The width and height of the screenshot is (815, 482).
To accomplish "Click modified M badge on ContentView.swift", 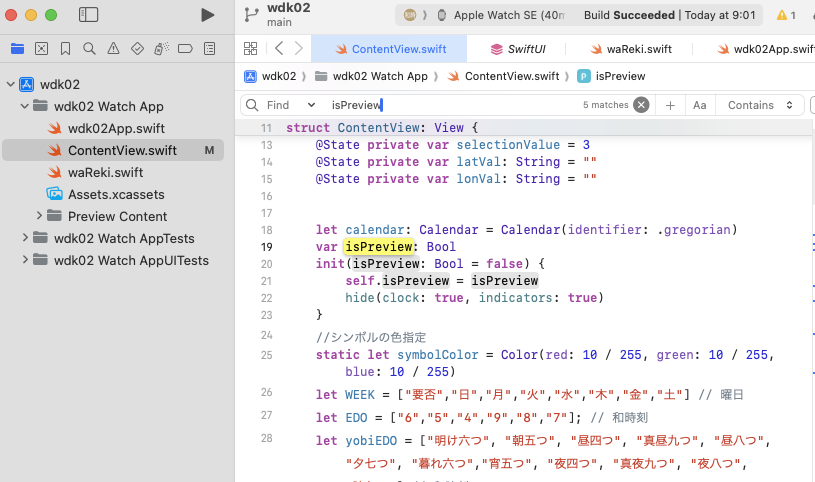I will (209, 150).
